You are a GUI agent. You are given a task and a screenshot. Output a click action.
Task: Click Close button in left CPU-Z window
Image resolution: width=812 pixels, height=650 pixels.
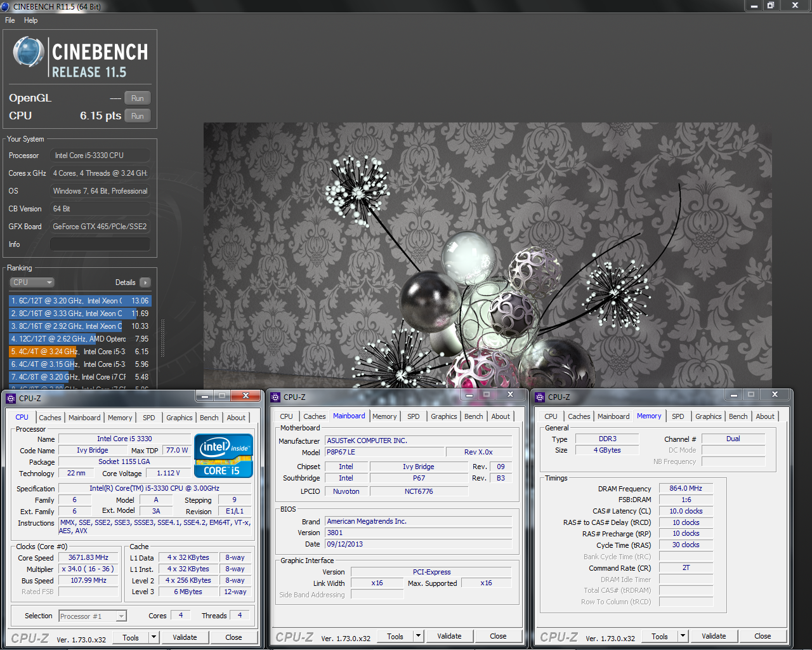tap(233, 638)
